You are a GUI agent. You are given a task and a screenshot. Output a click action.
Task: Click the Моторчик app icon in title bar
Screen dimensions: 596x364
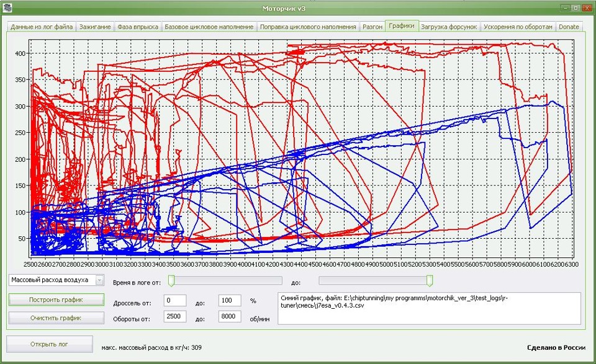click(8, 7)
